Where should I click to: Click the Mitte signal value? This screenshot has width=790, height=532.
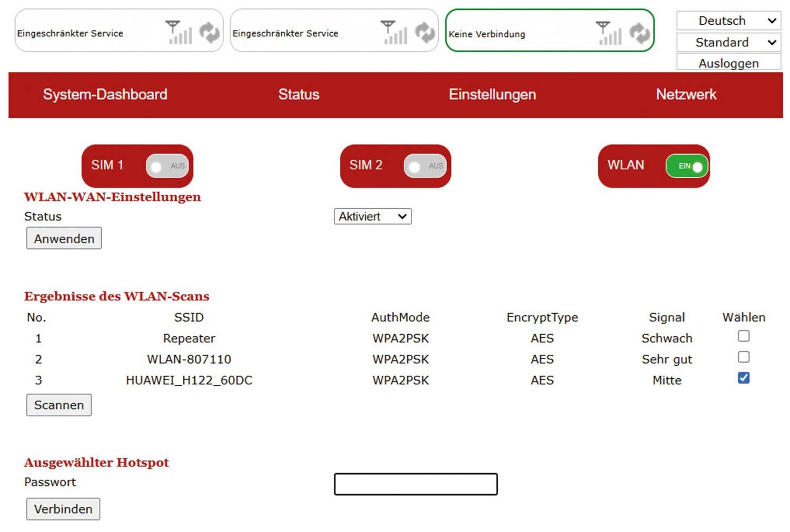click(x=667, y=380)
